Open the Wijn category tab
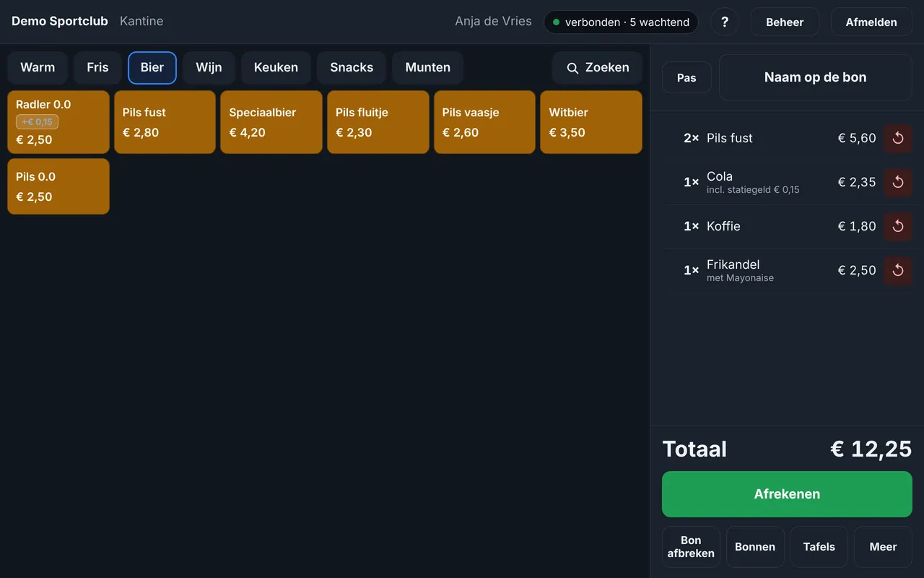924x578 pixels. coord(209,68)
